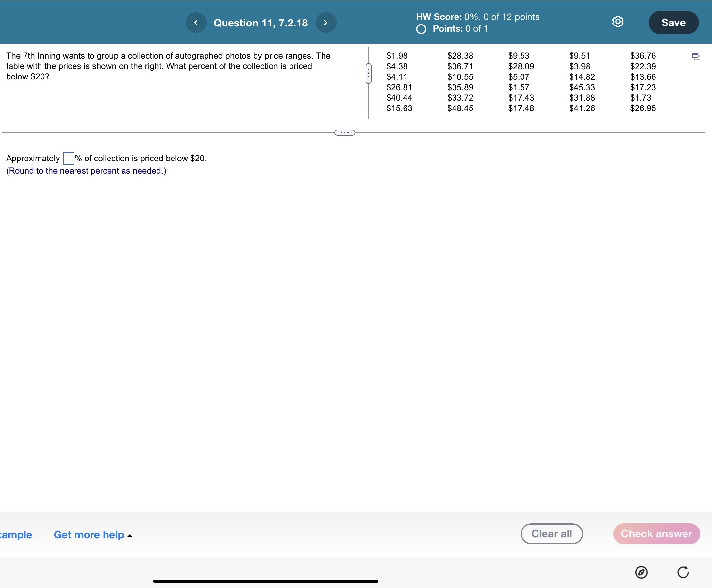The width and height of the screenshot is (712, 588).
Task: Click the percent answer input box
Action: click(68, 159)
